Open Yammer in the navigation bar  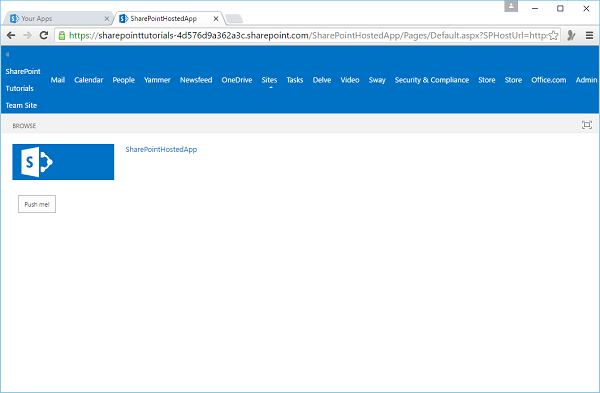[x=157, y=80]
